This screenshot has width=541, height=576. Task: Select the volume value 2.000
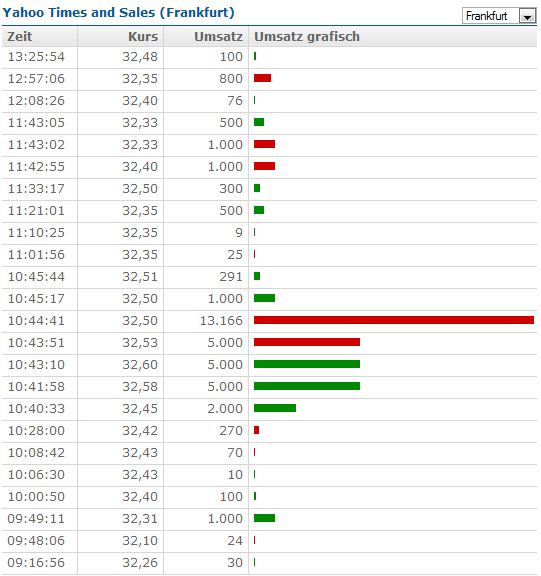tap(225, 409)
